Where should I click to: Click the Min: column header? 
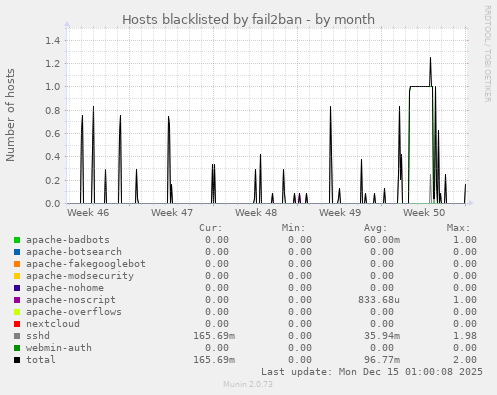pos(294,228)
